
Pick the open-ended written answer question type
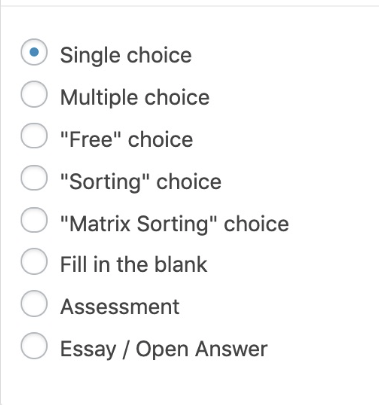click(34, 345)
